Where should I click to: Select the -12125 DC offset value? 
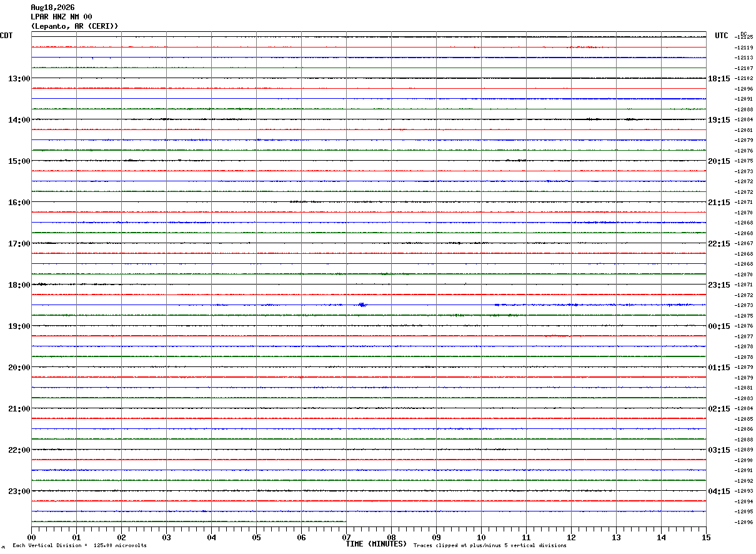(x=744, y=37)
